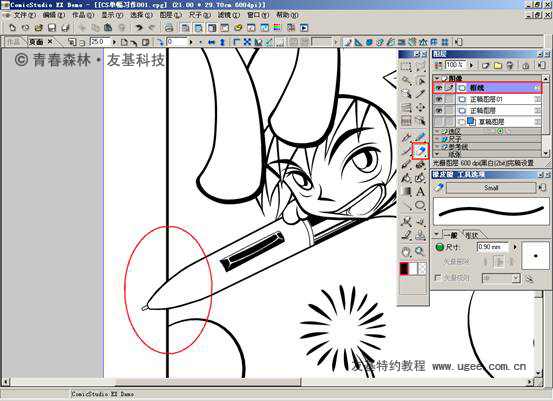Click the Layers panel menu icon

[541, 65]
